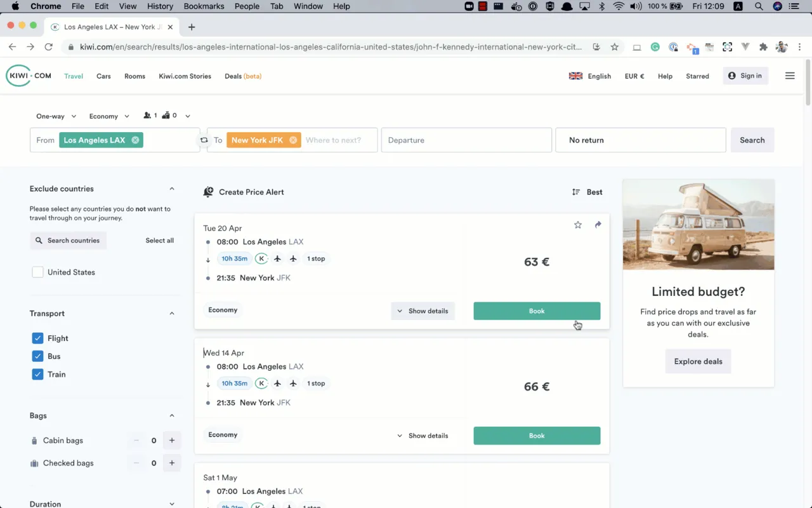Remove Los Angeles LAX from origin
812x508 pixels.
(x=135, y=140)
